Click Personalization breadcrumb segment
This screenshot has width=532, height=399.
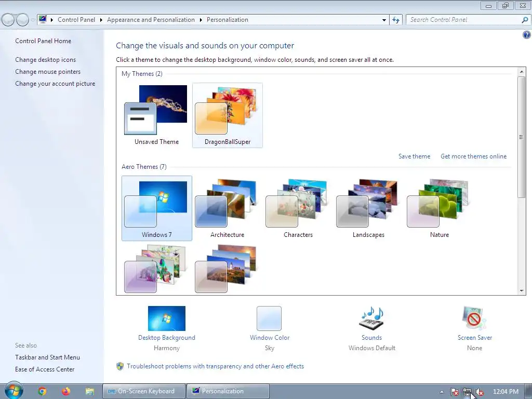click(228, 20)
